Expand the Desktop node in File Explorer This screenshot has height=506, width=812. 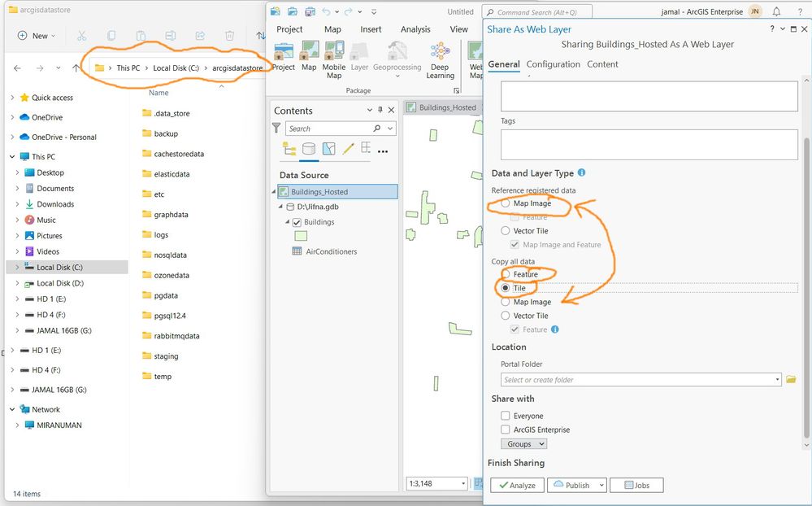coord(18,172)
